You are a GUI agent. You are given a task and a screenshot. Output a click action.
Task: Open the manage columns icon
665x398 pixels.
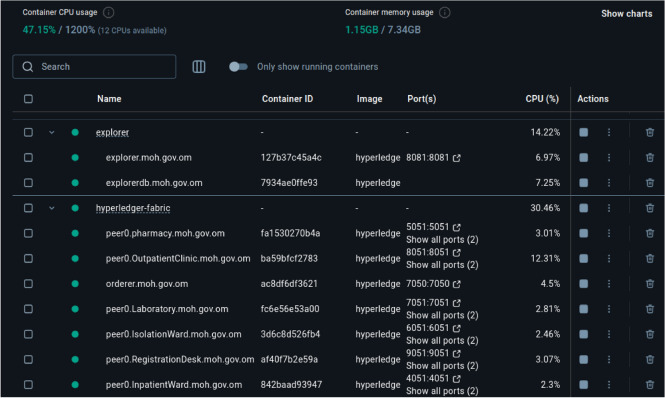coord(199,67)
